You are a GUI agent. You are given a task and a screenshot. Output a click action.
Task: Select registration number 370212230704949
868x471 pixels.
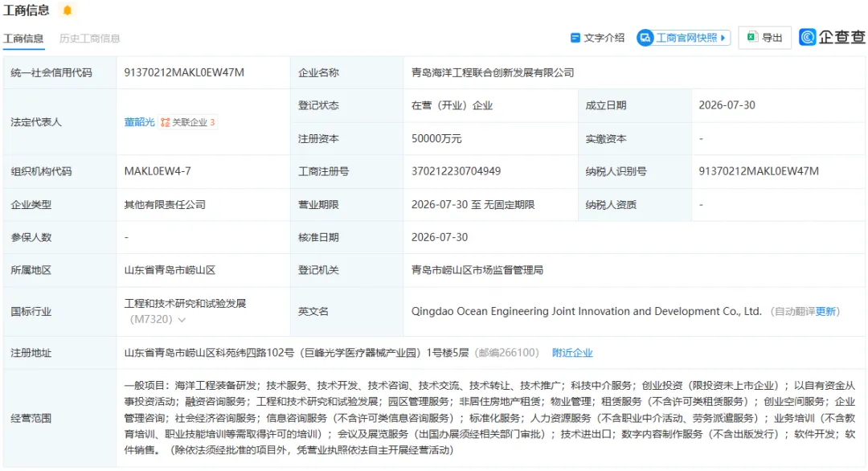(457, 171)
